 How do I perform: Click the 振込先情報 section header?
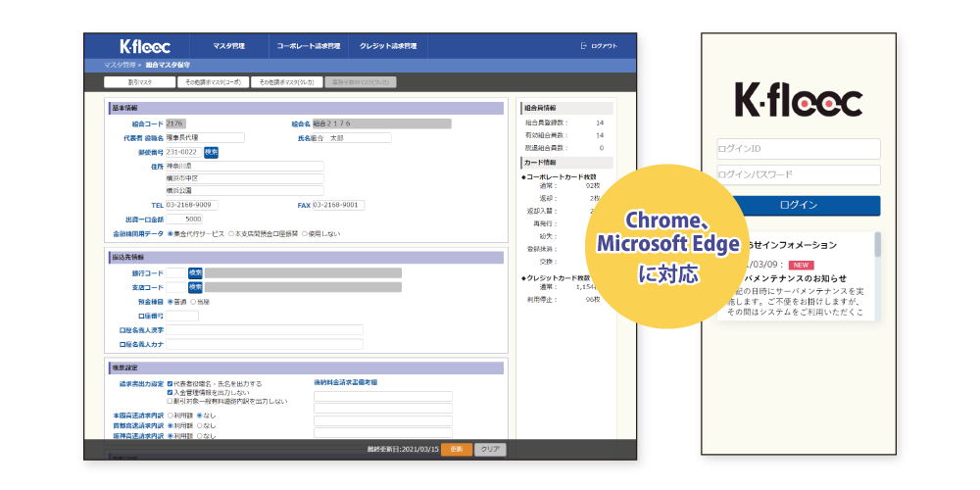coord(306,258)
